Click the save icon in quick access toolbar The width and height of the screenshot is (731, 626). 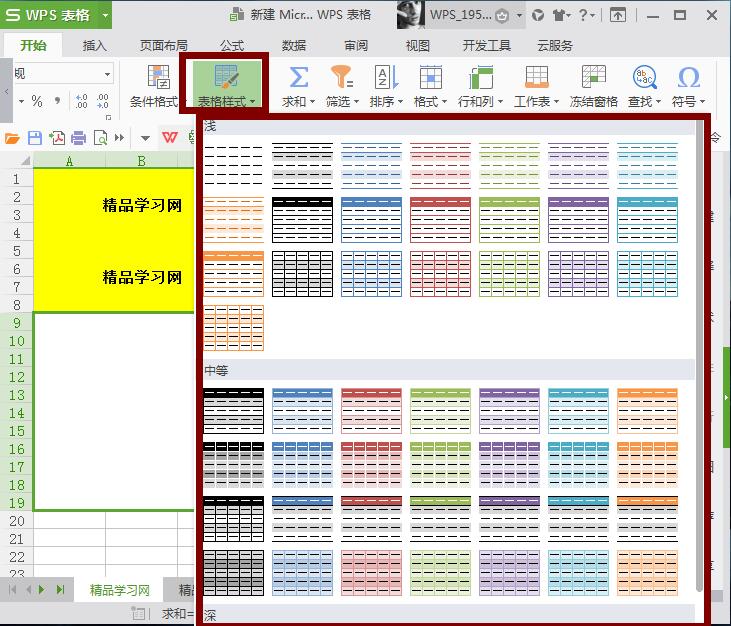tap(35, 138)
